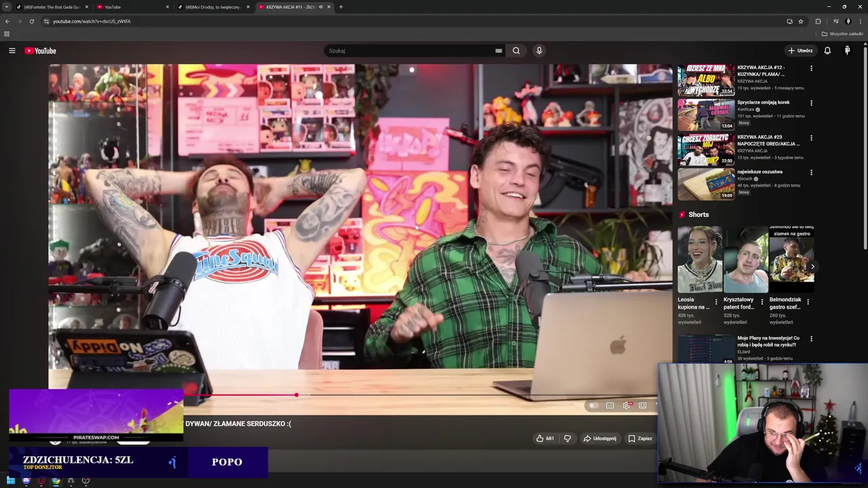868x488 pixels.
Task: Open the Windows Start button
Action: (11, 481)
